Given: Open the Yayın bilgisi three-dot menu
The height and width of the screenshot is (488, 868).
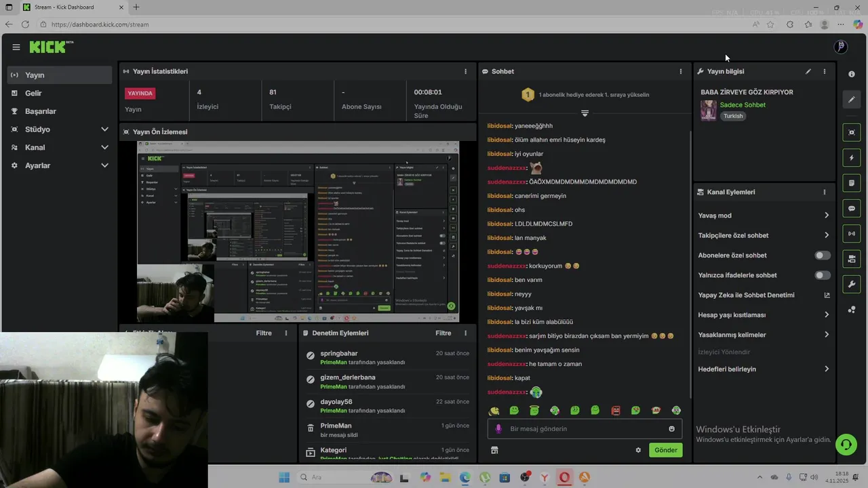Looking at the screenshot, I should click(x=825, y=71).
